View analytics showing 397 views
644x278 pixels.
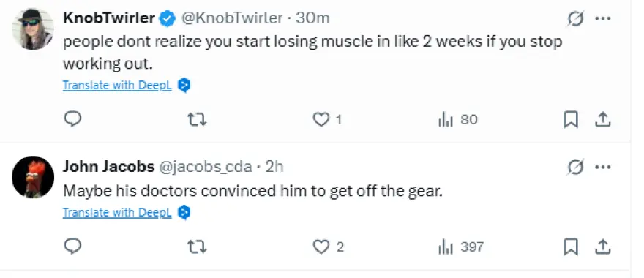pos(461,247)
